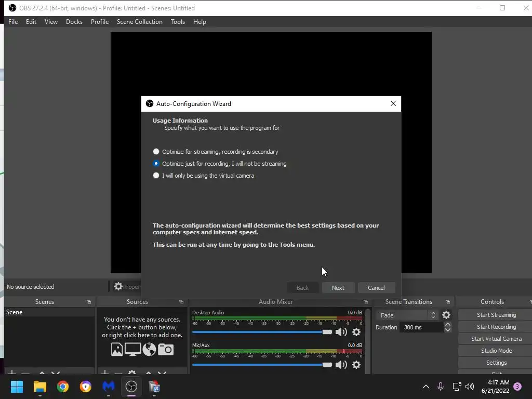Open scene transition properties gear
The height and width of the screenshot is (399, 532).
[x=446, y=315]
